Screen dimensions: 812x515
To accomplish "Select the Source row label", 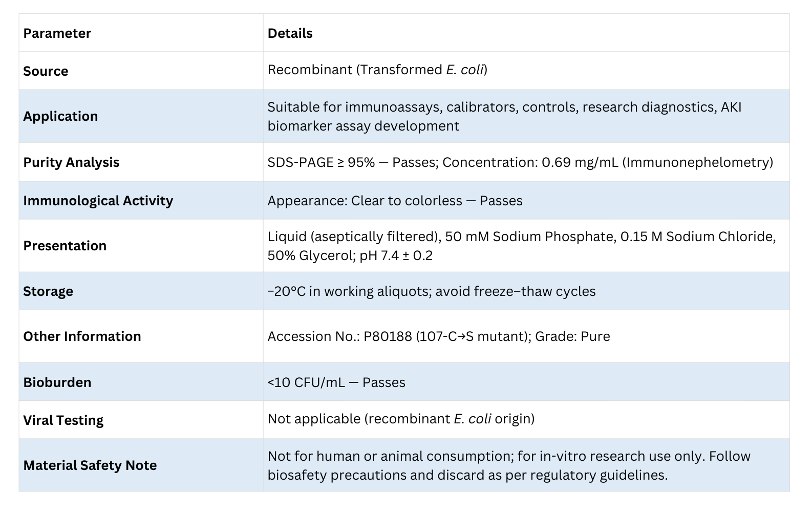I will (46, 71).
